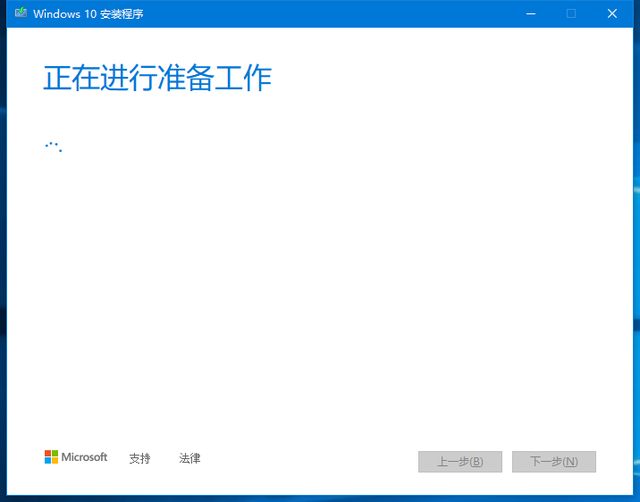Minimize the Windows 10 安装程序 window
The image size is (640, 502).
(x=531, y=14)
